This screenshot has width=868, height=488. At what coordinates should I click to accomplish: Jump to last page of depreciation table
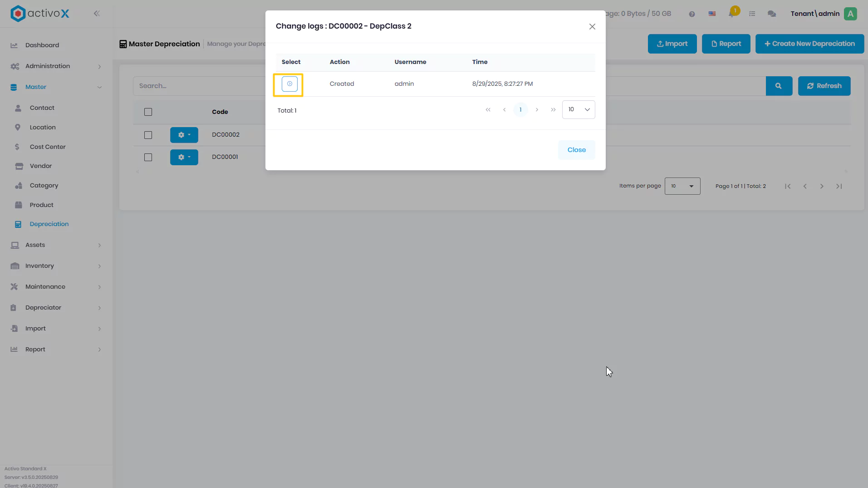839,186
